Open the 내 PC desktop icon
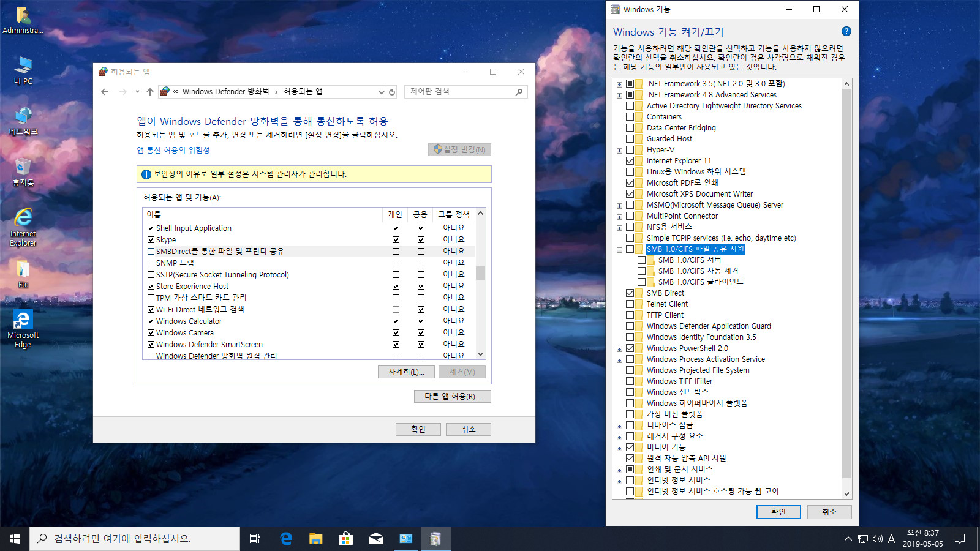 click(x=23, y=70)
